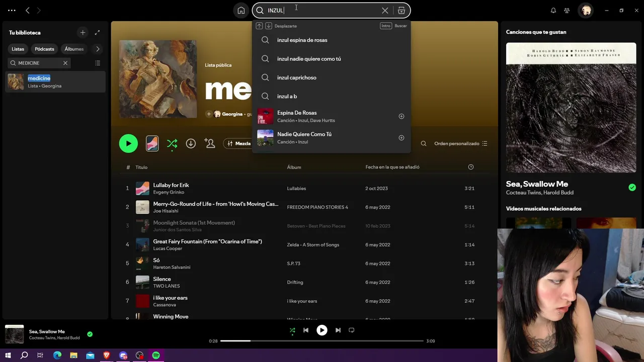Go back with the left arrow
Screen dimensions: 644x362
(x=28, y=11)
